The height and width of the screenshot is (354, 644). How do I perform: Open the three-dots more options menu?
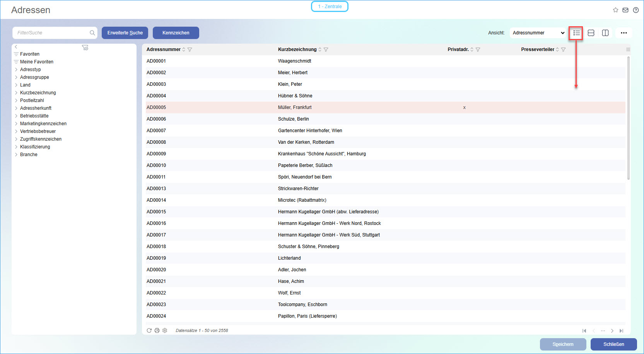tap(624, 33)
